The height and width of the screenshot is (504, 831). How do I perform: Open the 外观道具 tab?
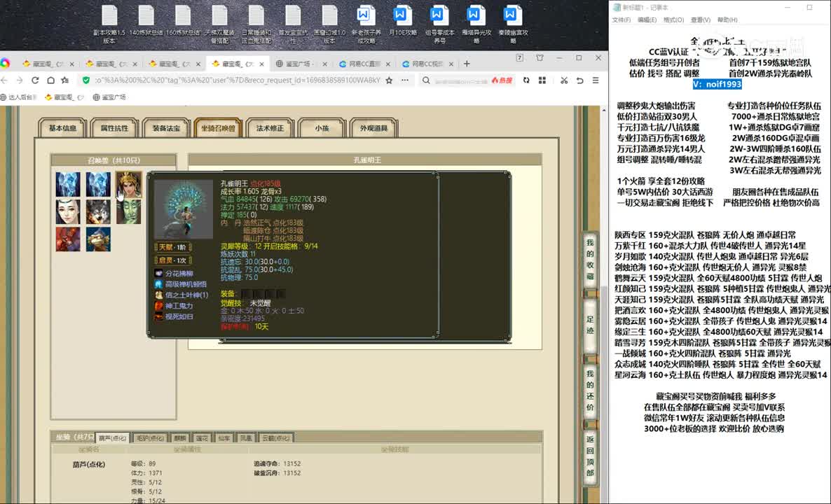(x=373, y=128)
